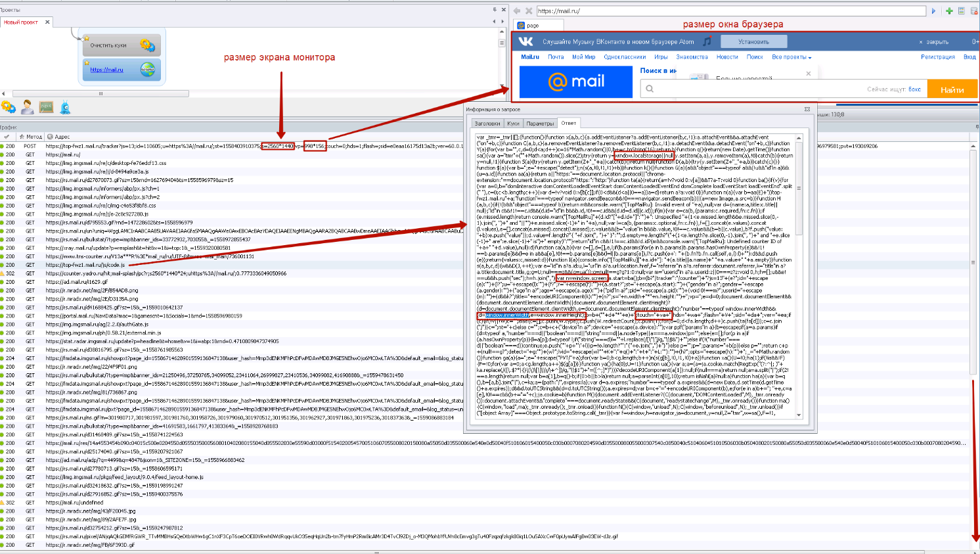The image size is (980, 554).
Task: Click the checkmark column header in traffic list
Action: pyautogui.click(x=7, y=137)
